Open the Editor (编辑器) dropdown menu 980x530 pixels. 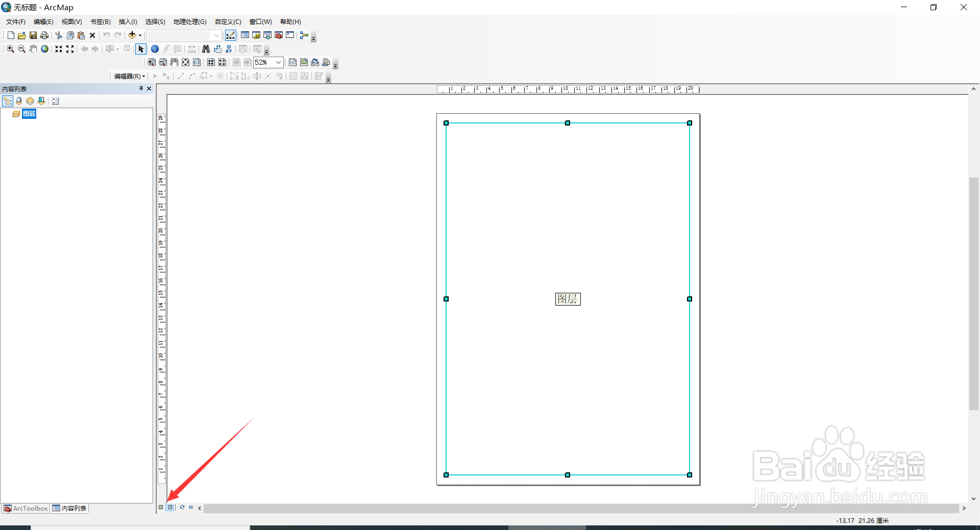(130, 76)
